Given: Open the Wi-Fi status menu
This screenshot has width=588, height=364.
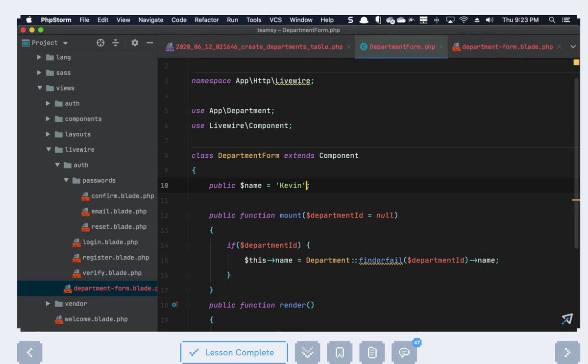Looking at the screenshot, I should coord(464,20).
